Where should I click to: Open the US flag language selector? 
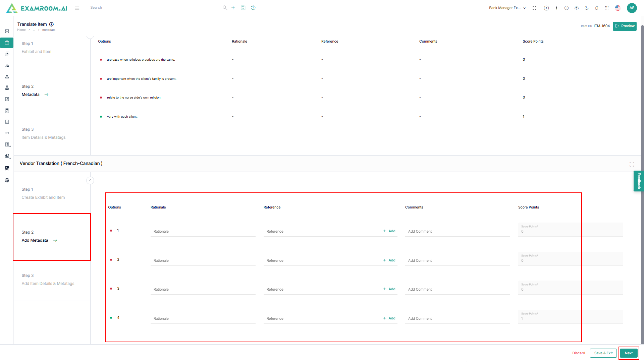[x=618, y=8]
